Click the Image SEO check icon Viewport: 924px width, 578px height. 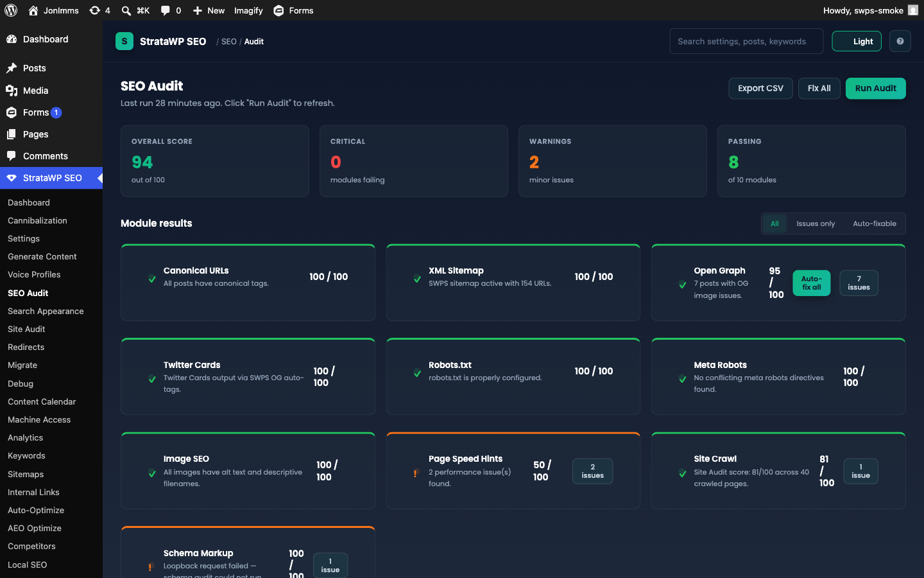152,473
